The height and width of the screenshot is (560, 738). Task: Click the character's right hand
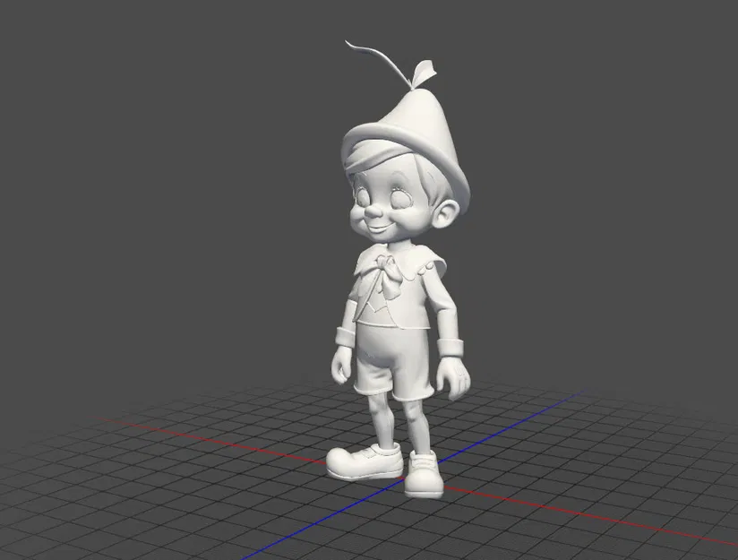tap(340, 366)
